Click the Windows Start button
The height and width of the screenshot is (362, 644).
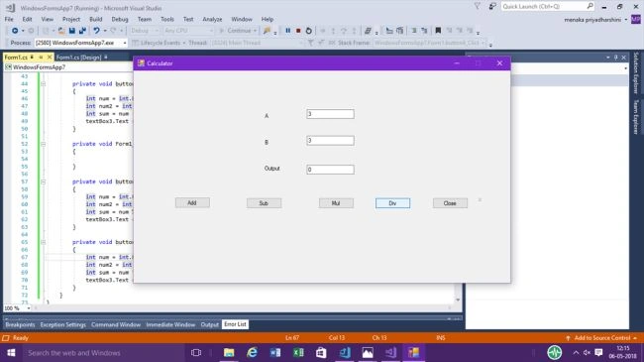coord(11,352)
